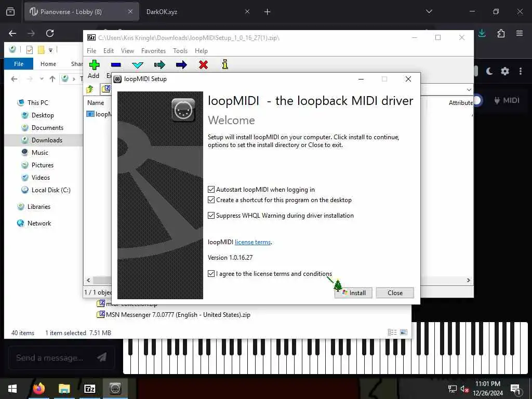Toggle I agree to license terms checkbox

[x=211, y=273]
